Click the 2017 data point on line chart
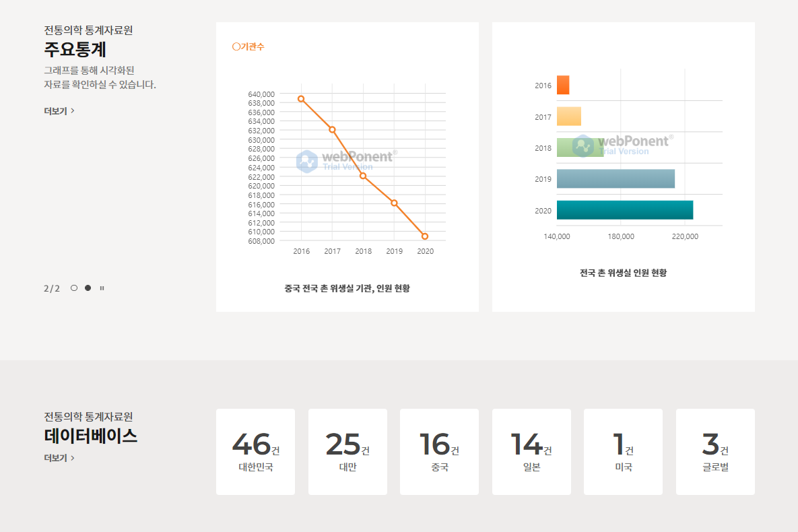 pos(332,129)
